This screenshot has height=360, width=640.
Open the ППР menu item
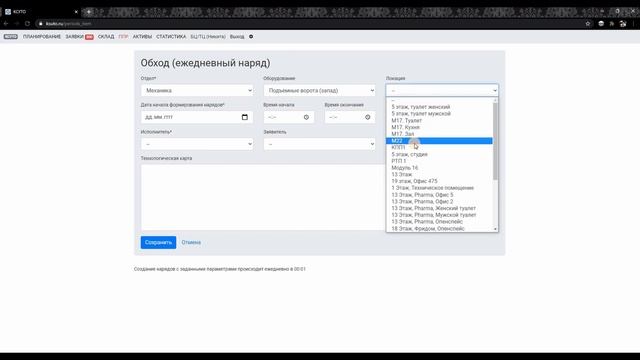point(123,37)
